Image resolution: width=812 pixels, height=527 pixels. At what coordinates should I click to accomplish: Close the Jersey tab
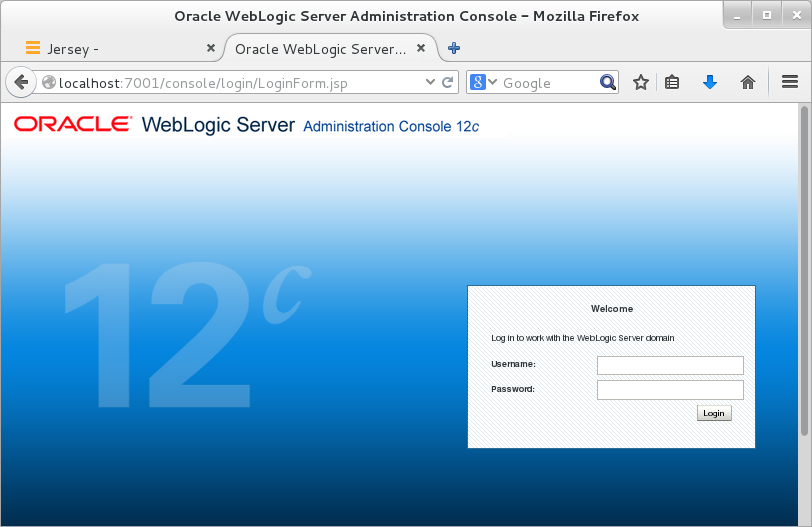coord(211,48)
